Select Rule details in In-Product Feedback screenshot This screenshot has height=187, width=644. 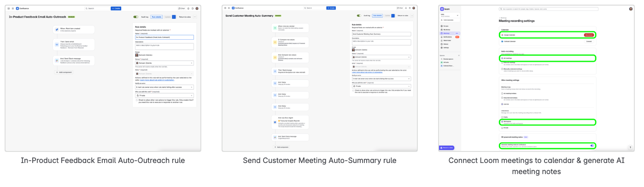[x=156, y=17]
